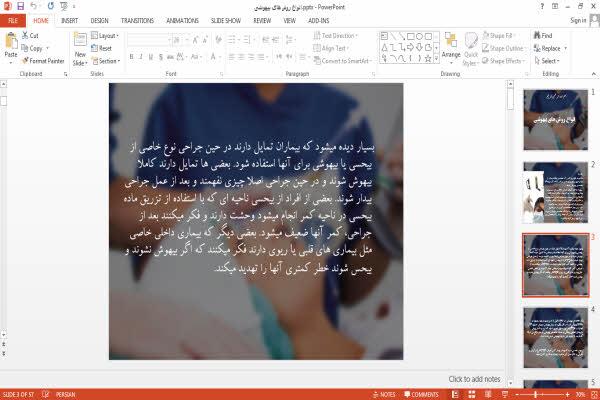Viewport: 600px width, 400px height.
Task: Open PowerPoint Help question mark
Action: coord(542,7)
